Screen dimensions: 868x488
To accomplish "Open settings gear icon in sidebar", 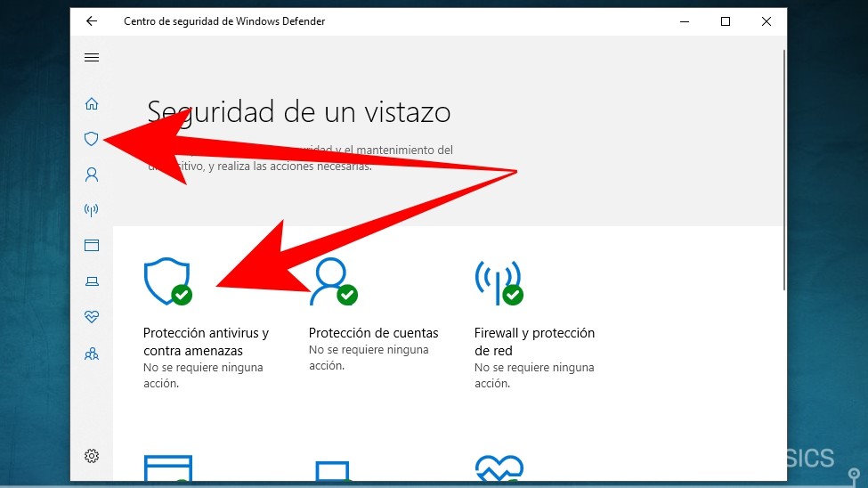I will [92, 456].
